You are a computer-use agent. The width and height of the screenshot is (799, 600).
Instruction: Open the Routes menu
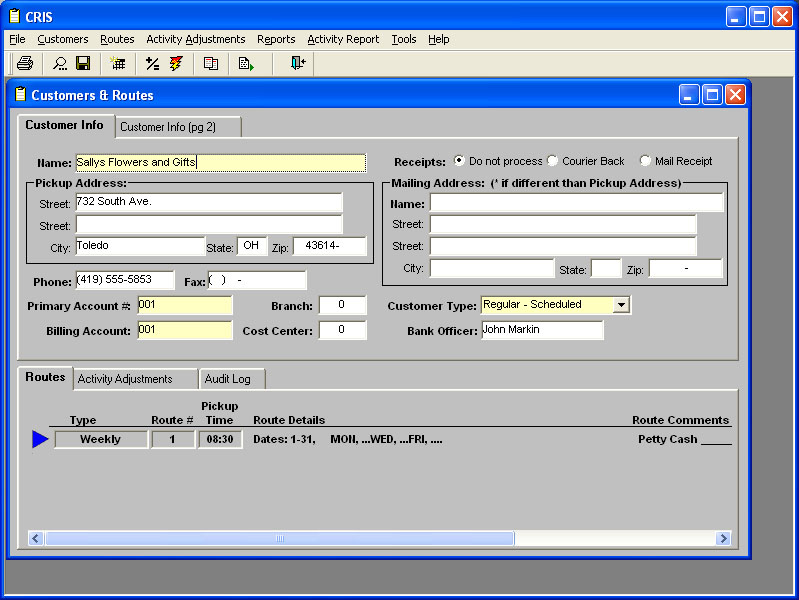click(117, 39)
